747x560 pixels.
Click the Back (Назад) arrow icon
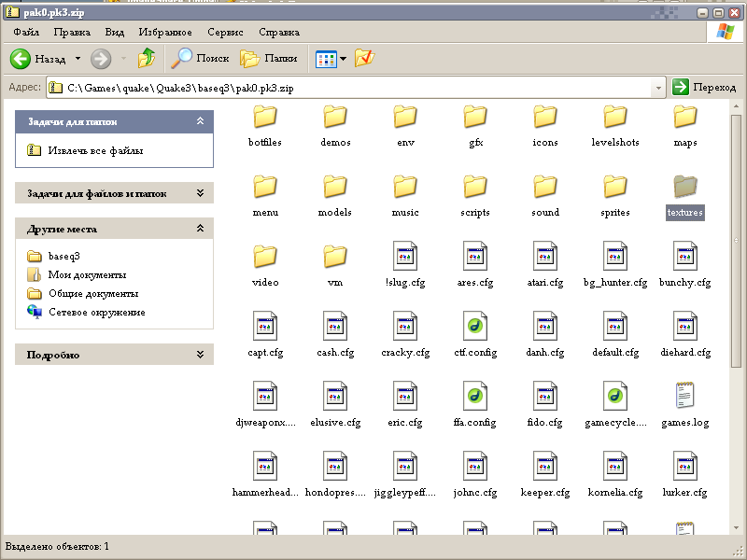coord(21,59)
